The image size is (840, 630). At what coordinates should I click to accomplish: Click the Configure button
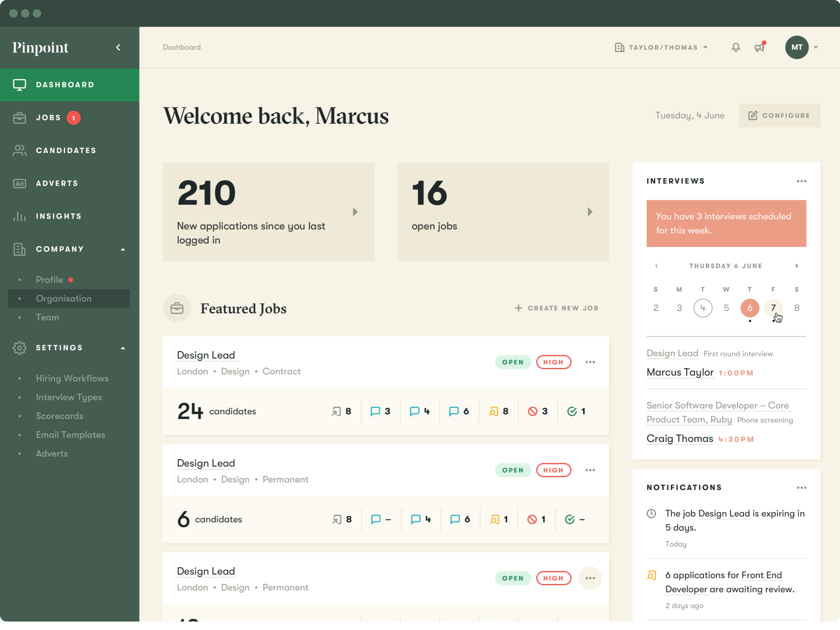click(x=779, y=115)
